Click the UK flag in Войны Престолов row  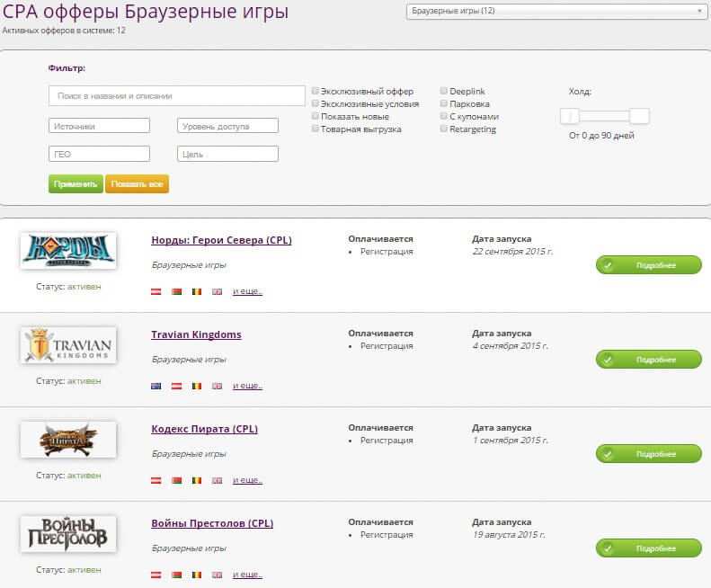(218, 575)
